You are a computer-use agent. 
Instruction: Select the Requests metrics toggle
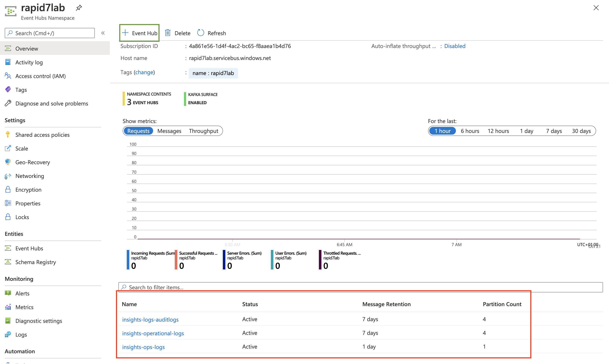pyautogui.click(x=138, y=131)
